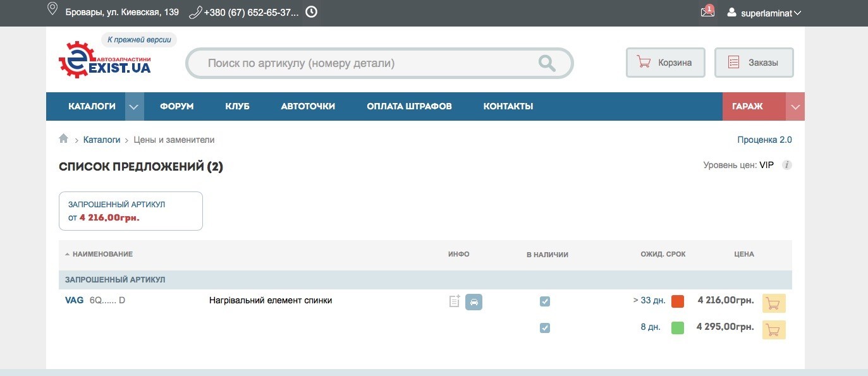Add the 4 295,00грн. offer to cart
The height and width of the screenshot is (376, 868).
coord(774,330)
